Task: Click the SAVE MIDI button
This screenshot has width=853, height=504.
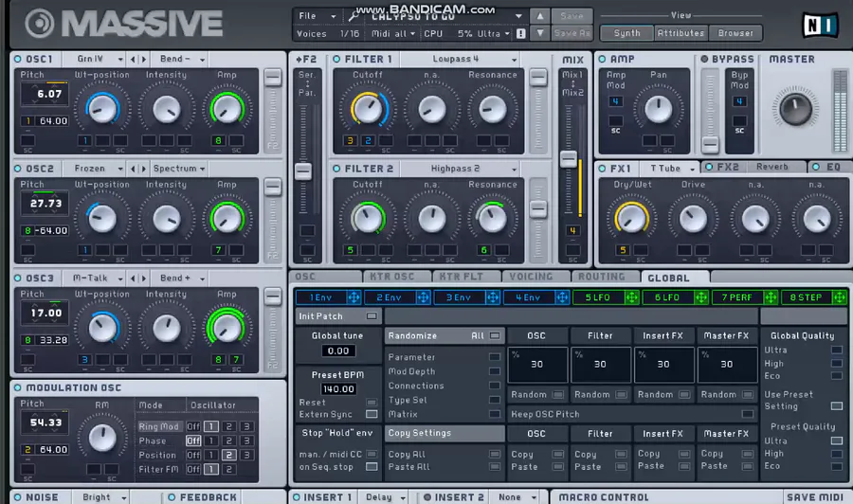Action: [x=815, y=497]
